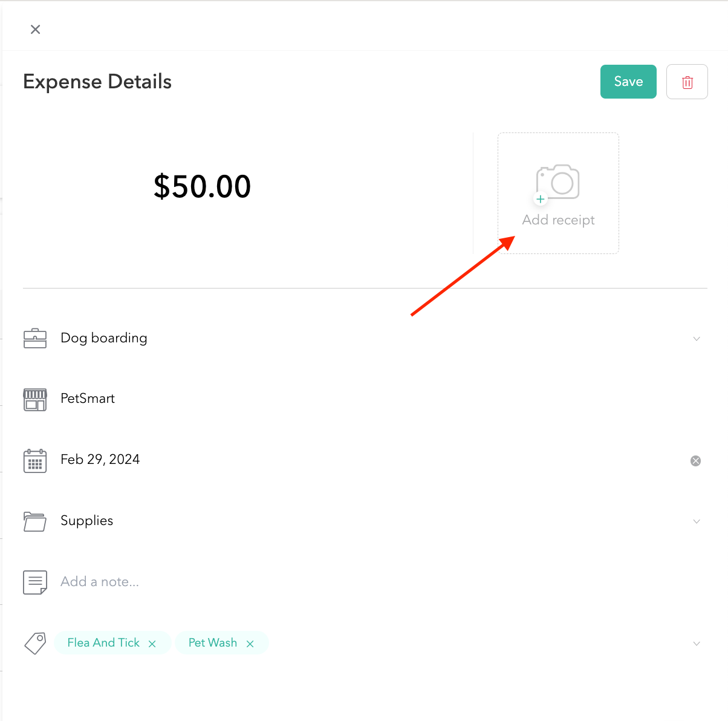
Task: Delete expense with trash icon
Action: tap(687, 82)
